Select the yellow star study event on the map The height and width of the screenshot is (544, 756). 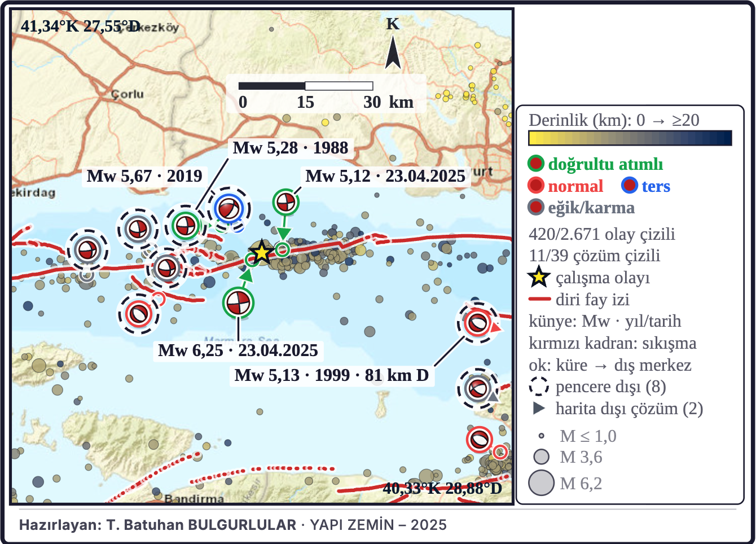pyautogui.click(x=261, y=252)
